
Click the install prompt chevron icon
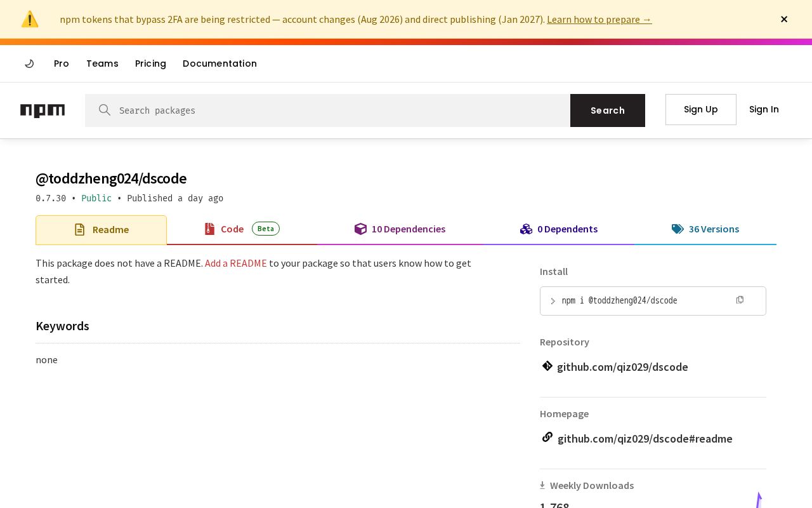(x=553, y=301)
